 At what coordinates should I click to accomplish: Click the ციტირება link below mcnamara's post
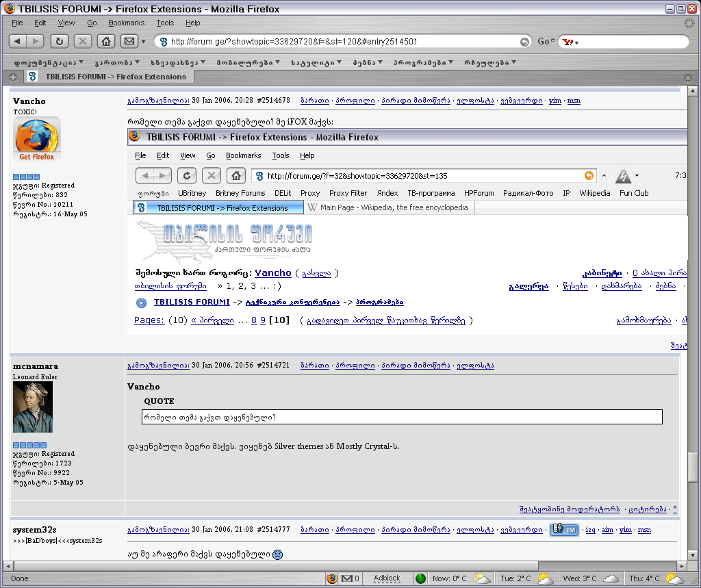[x=647, y=509]
